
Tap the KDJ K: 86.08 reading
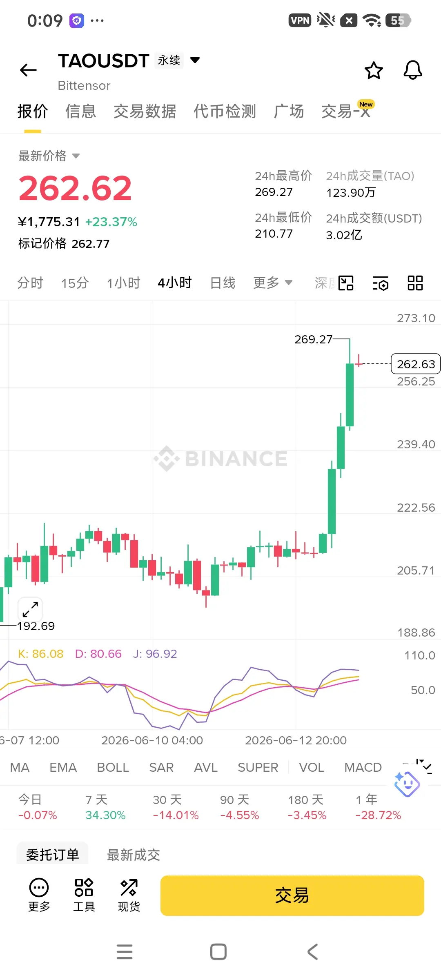(41, 654)
